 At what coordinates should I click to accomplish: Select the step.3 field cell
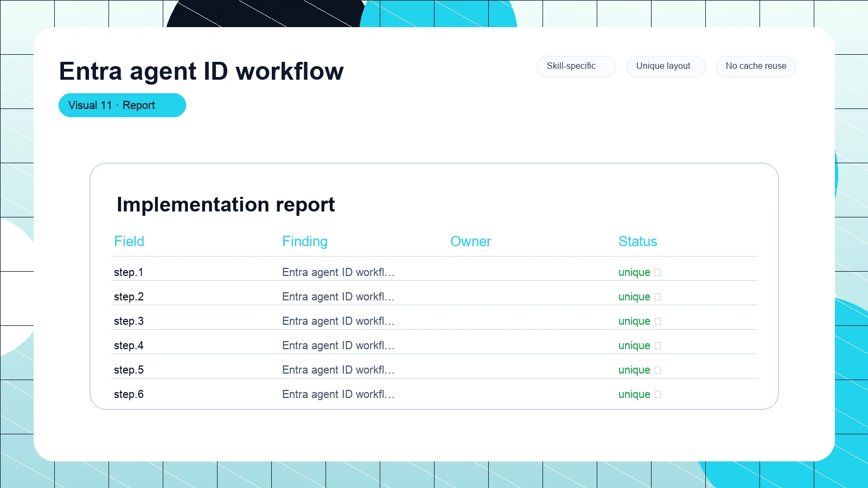click(x=129, y=321)
